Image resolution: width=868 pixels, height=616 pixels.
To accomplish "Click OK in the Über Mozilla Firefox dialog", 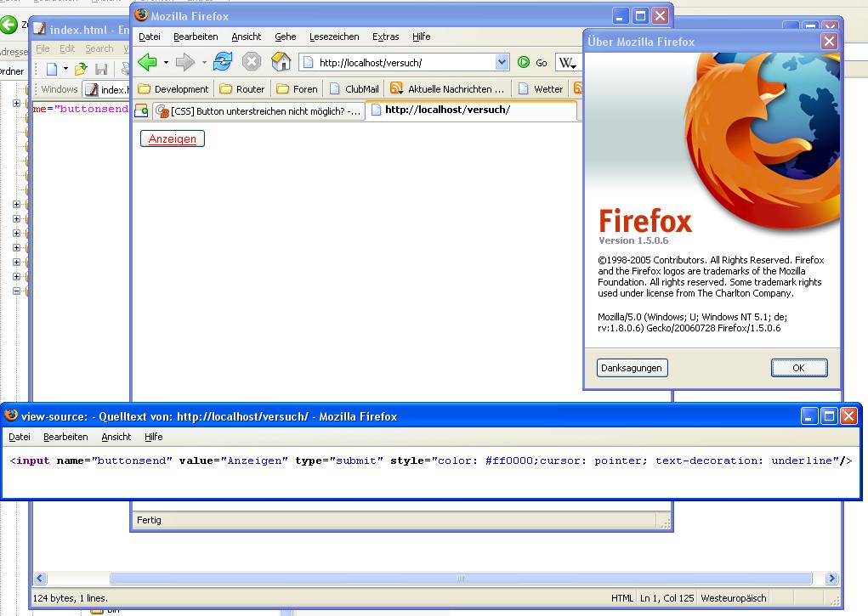I will click(x=799, y=368).
